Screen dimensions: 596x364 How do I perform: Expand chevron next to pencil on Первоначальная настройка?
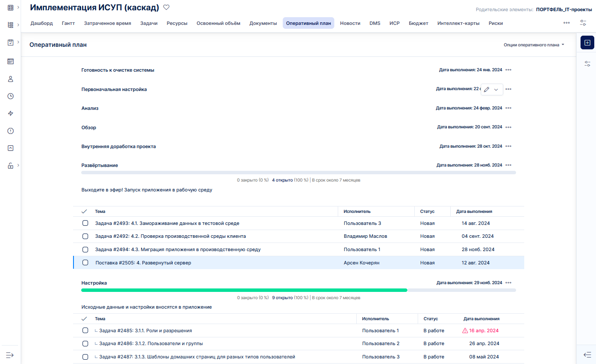point(496,89)
